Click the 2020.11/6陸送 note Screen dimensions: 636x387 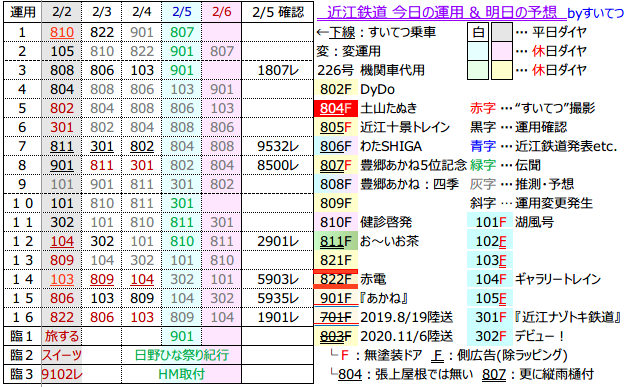(406, 336)
